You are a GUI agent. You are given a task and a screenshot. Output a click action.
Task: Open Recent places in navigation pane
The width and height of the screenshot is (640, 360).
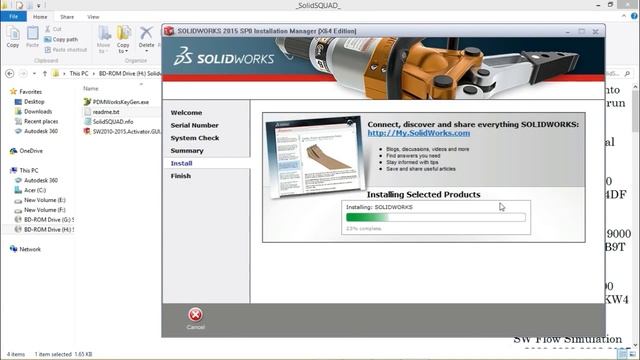pos(36,121)
